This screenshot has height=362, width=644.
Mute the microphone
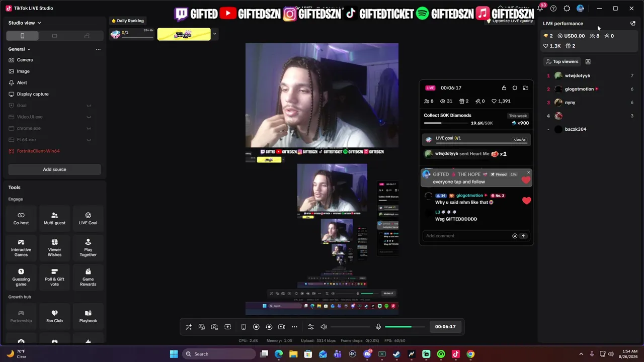coord(378,327)
